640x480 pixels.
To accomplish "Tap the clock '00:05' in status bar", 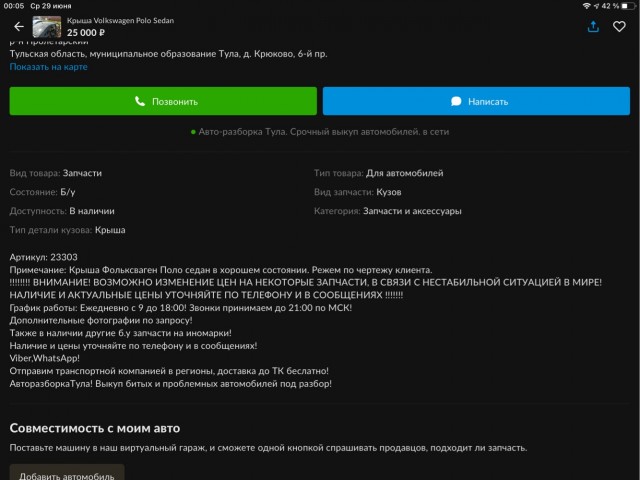I will 14,6.
